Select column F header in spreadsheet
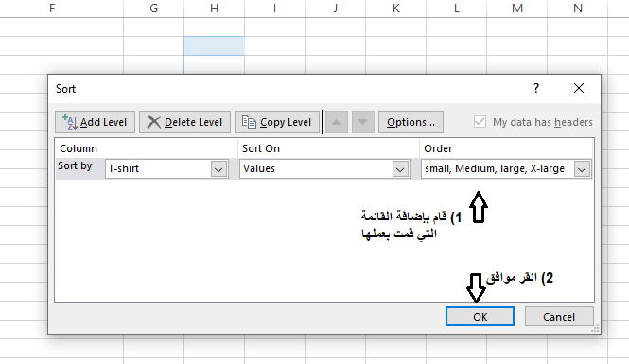 click(x=61, y=9)
